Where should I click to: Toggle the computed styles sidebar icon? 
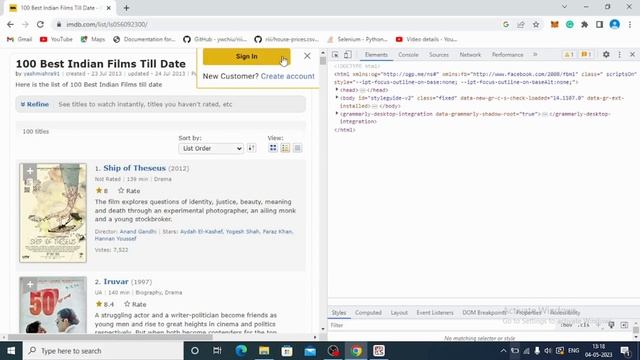(624, 325)
